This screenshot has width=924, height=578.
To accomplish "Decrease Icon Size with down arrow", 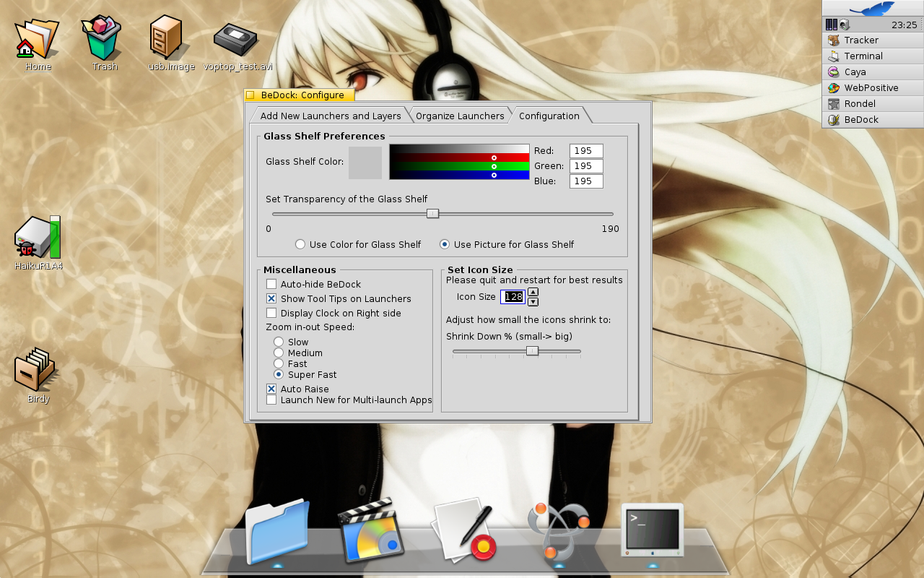I will click(x=533, y=301).
